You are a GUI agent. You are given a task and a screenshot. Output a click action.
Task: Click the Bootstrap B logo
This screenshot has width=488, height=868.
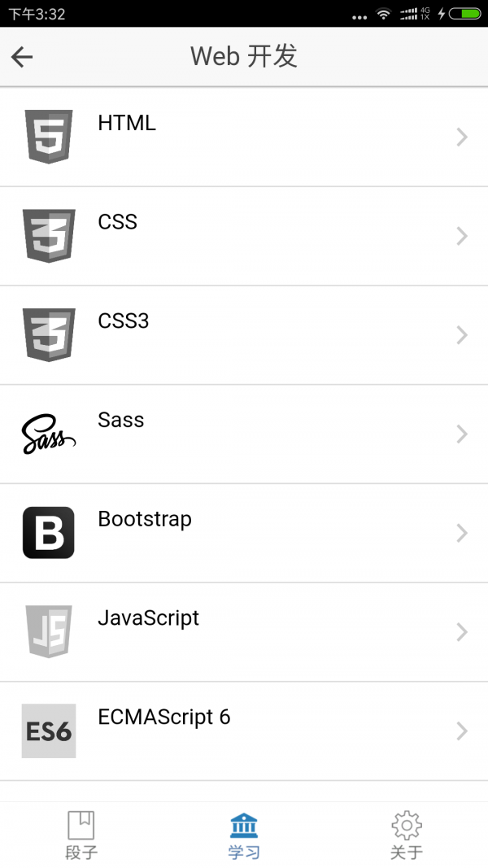click(49, 533)
